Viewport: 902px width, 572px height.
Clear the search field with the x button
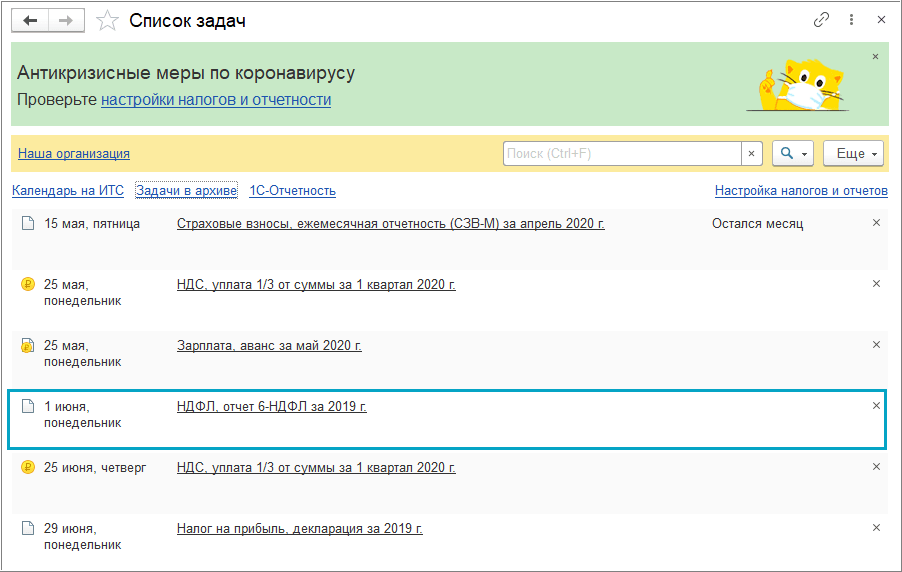751,154
